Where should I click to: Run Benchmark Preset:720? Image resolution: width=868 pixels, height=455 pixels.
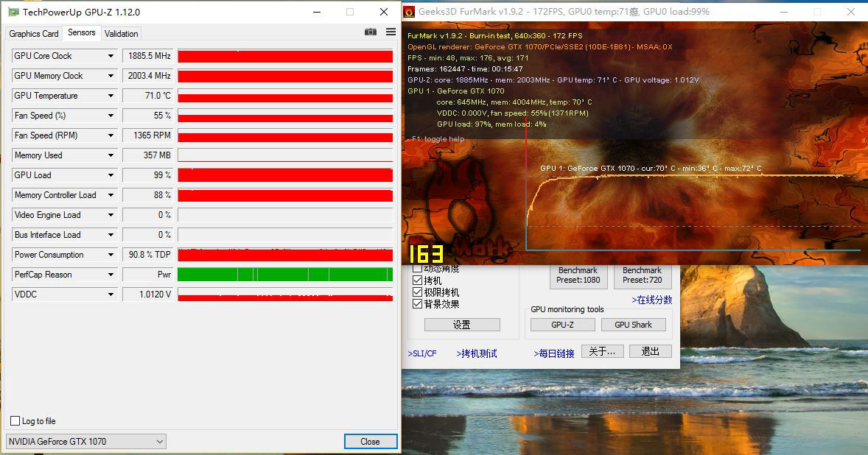642,275
